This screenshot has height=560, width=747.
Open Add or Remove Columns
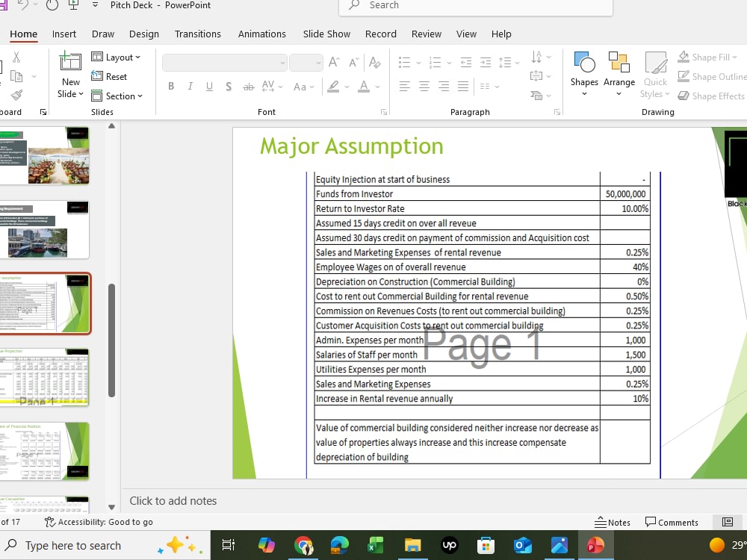(x=489, y=86)
